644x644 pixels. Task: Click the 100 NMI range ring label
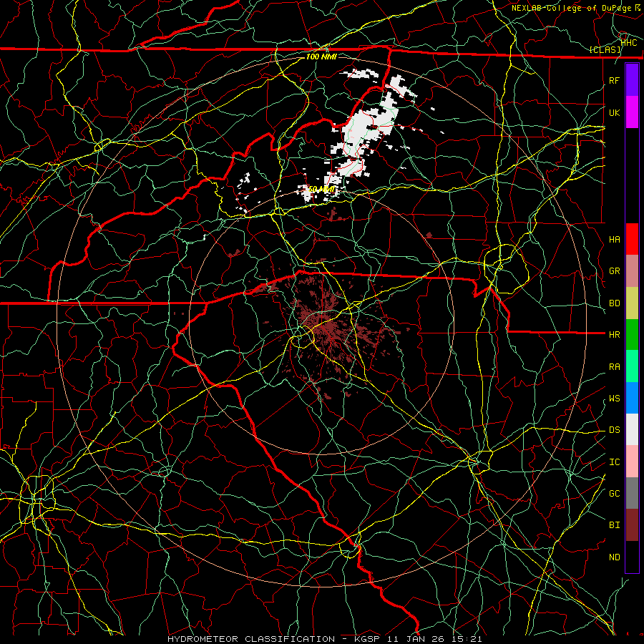[321, 57]
